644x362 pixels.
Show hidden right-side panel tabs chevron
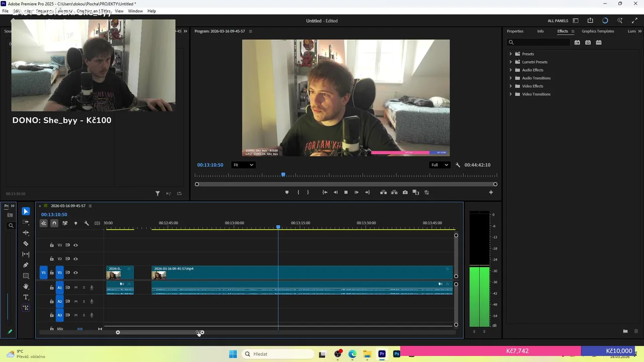[640, 31]
